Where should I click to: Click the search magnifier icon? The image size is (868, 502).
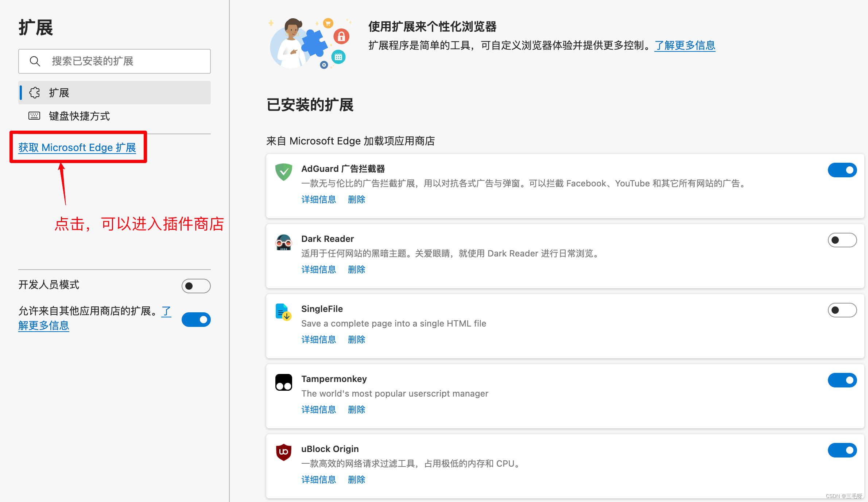point(35,61)
